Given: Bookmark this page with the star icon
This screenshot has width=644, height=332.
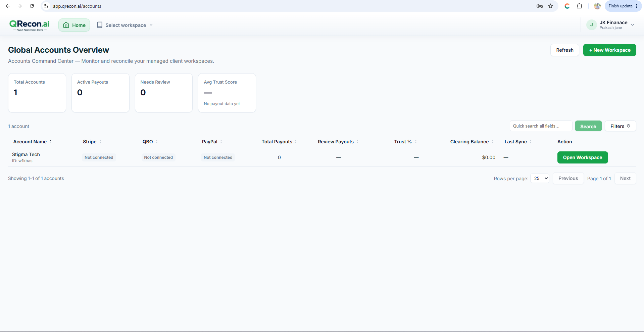Looking at the screenshot, I should pos(550,6).
